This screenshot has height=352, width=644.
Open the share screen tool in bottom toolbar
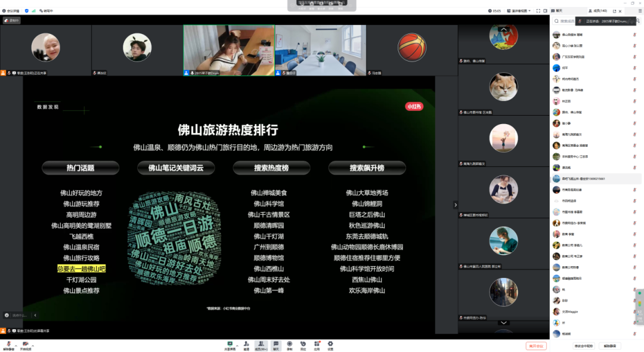(230, 346)
